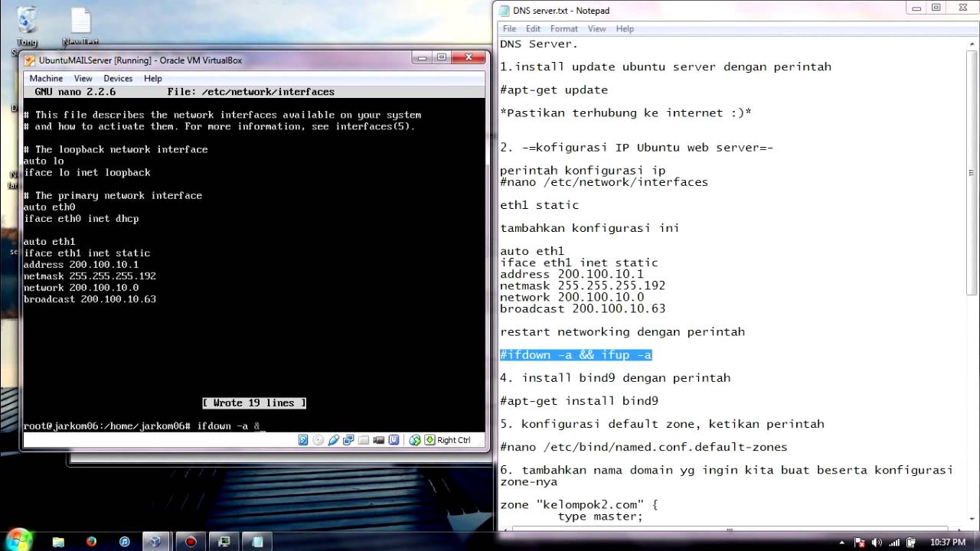
Task: Click 'Right Ctrl' host key label in VirtualBox
Action: pos(454,440)
